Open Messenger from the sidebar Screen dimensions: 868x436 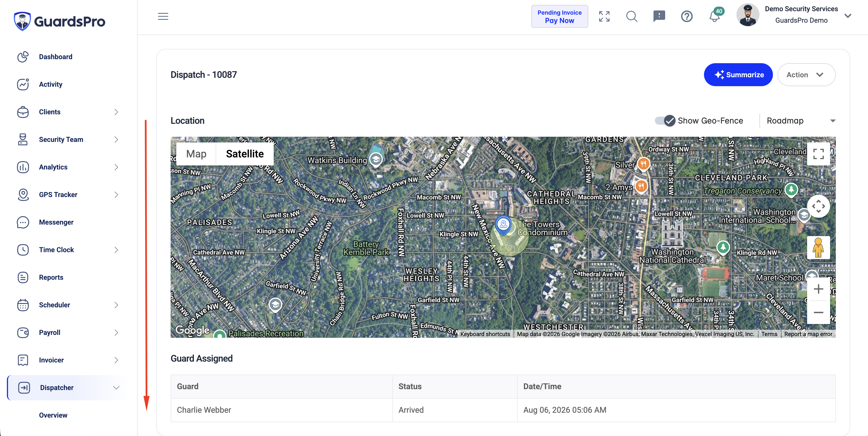pyautogui.click(x=56, y=222)
